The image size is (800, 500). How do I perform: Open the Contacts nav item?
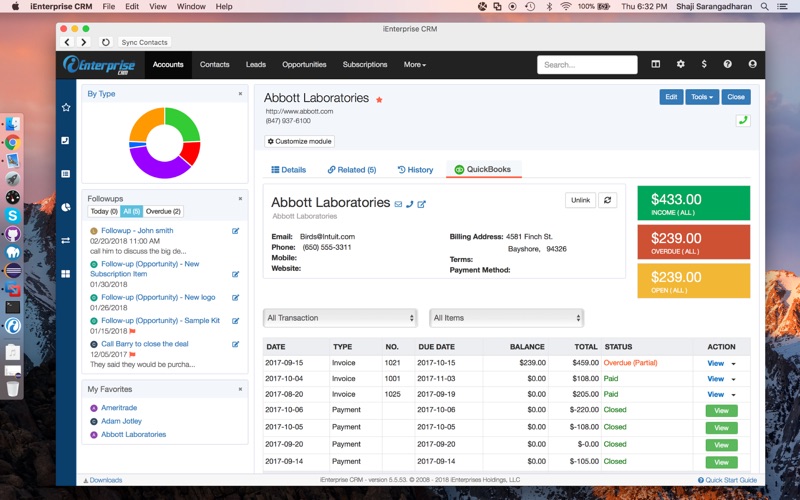click(214, 65)
